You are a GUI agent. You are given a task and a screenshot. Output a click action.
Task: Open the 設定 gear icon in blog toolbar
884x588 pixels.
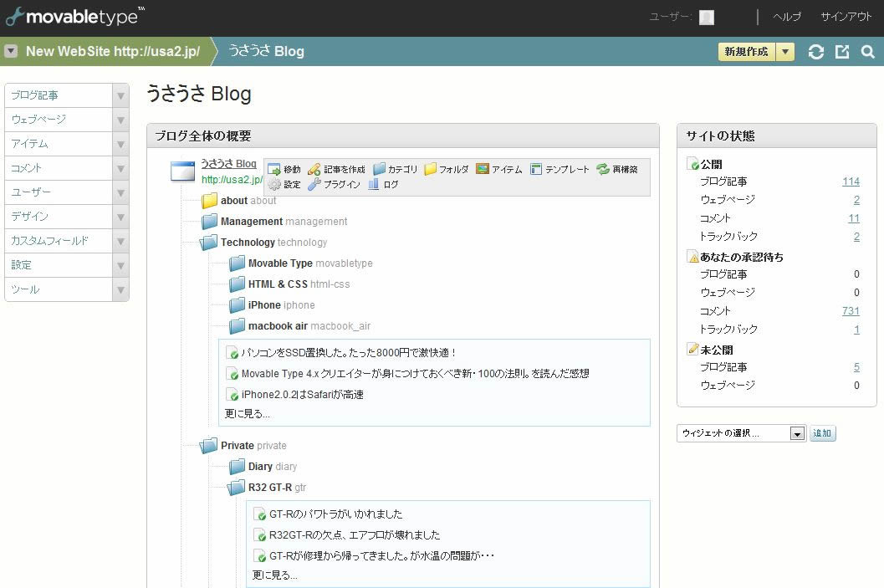pyautogui.click(x=274, y=184)
